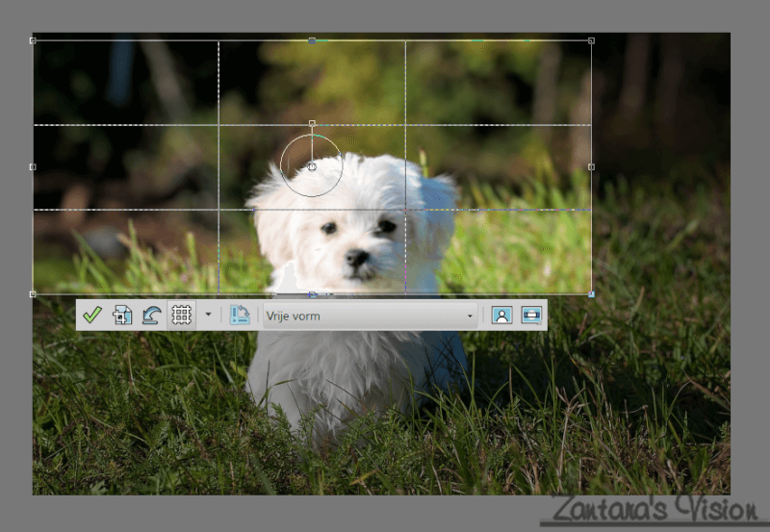Click the rotate crop rectangle ruler icon
This screenshot has height=532, width=770.
pos(240,316)
